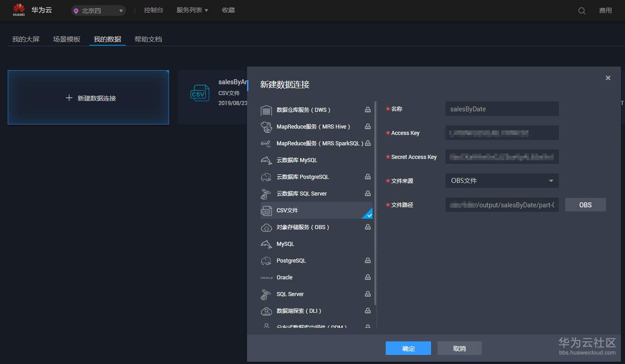Click the DLI data lake icon
The height and width of the screenshot is (364, 625).
[266, 311]
